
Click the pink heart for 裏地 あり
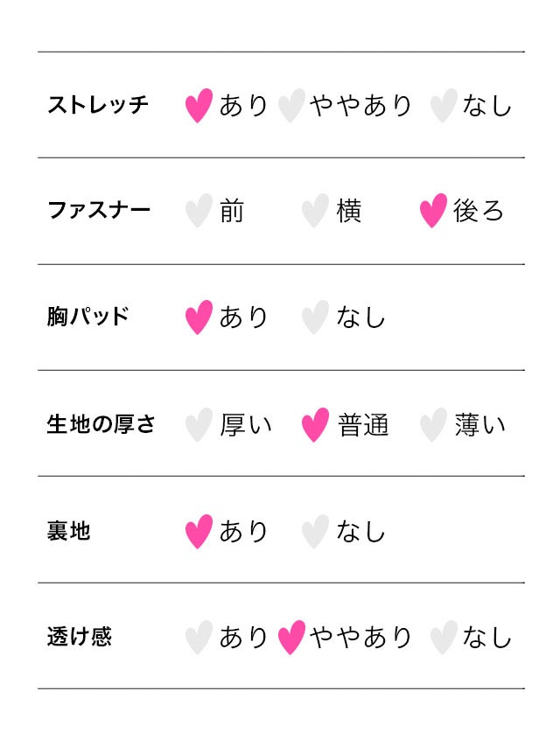[199, 532]
